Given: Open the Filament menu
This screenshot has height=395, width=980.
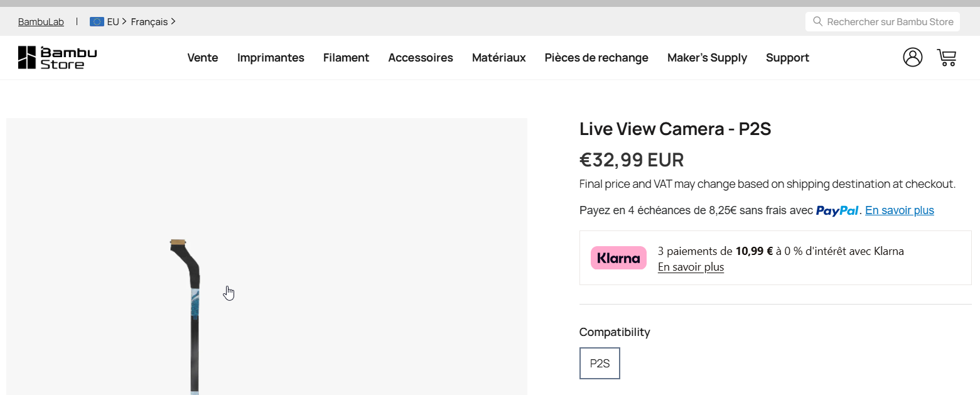Looking at the screenshot, I should pyautogui.click(x=346, y=58).
